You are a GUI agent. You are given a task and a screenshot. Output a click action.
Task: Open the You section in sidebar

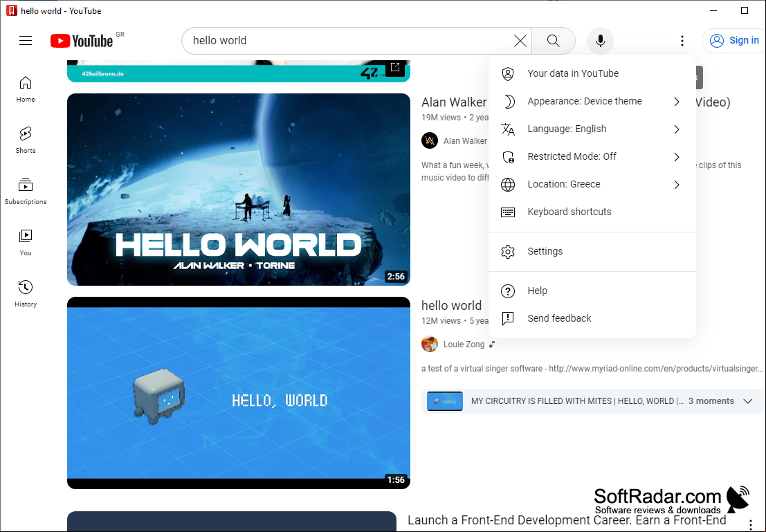[x=26, y=243]
